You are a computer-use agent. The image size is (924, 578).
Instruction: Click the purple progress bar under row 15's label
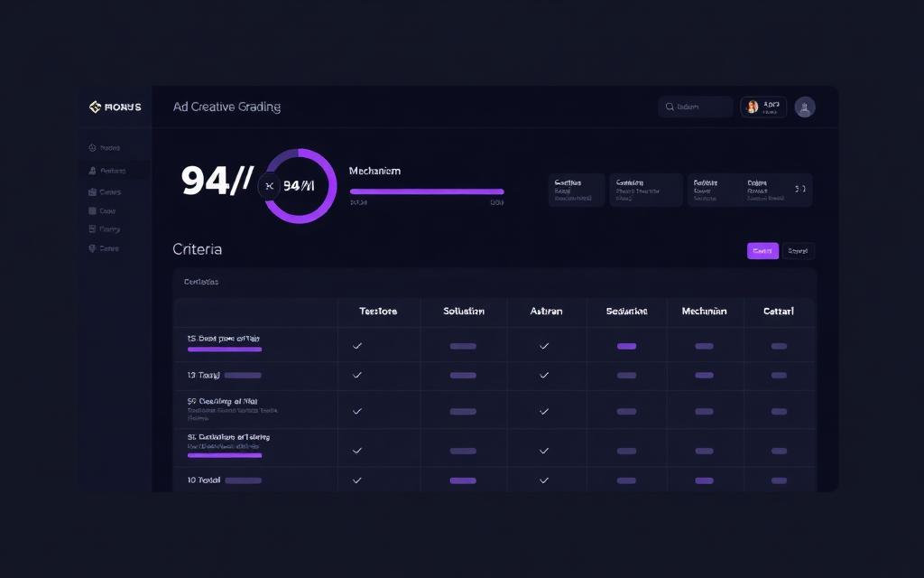pos(225,350)
